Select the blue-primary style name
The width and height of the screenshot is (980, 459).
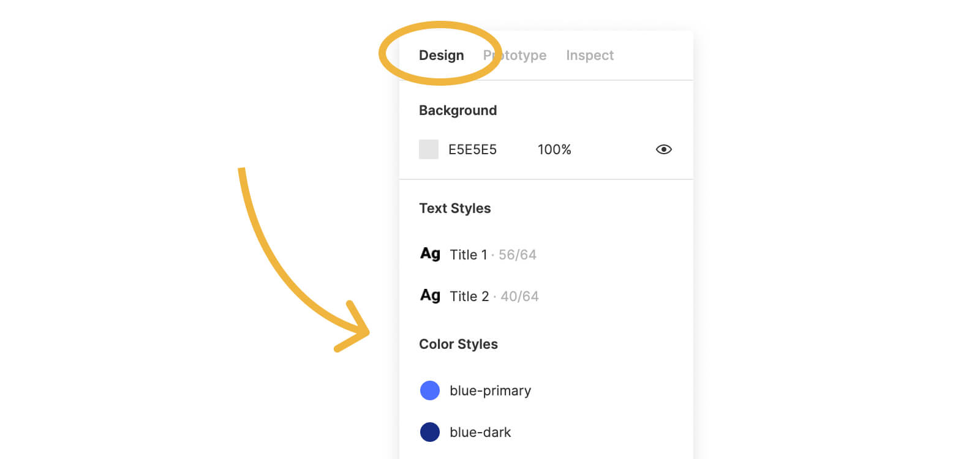click(x=490, y=390)
